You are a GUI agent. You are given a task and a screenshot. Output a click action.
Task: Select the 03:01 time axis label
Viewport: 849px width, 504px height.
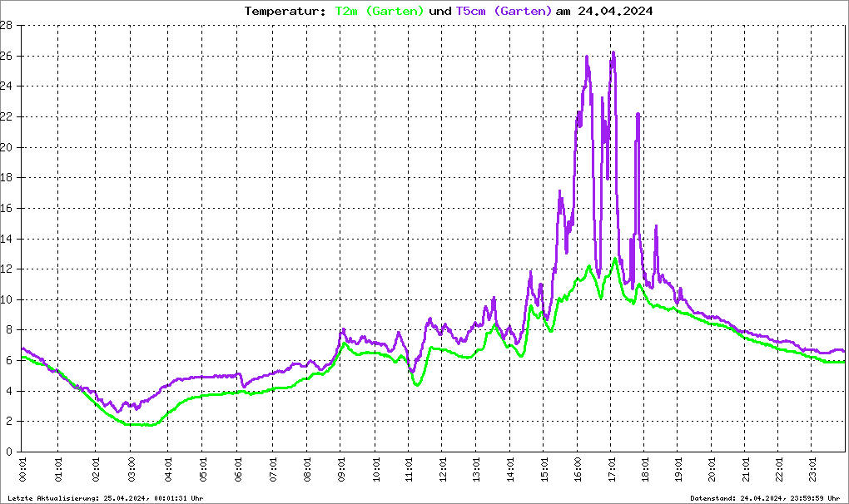coord(131,471)
